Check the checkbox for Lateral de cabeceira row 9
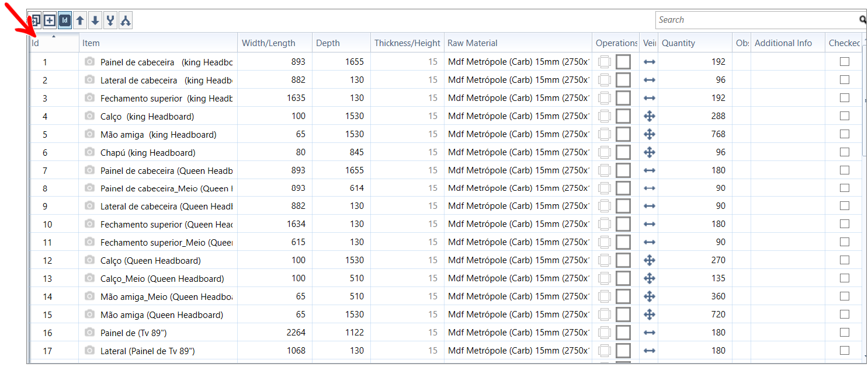Image resolution: width=868 pixels, height=367 pixels. pyautogui.click(x=845, y=205)
